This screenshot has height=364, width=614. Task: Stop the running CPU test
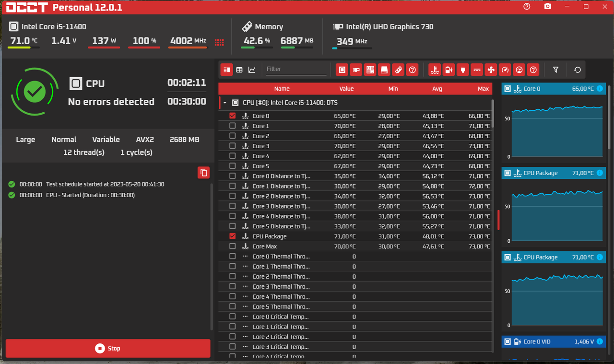tap(108, 349)
